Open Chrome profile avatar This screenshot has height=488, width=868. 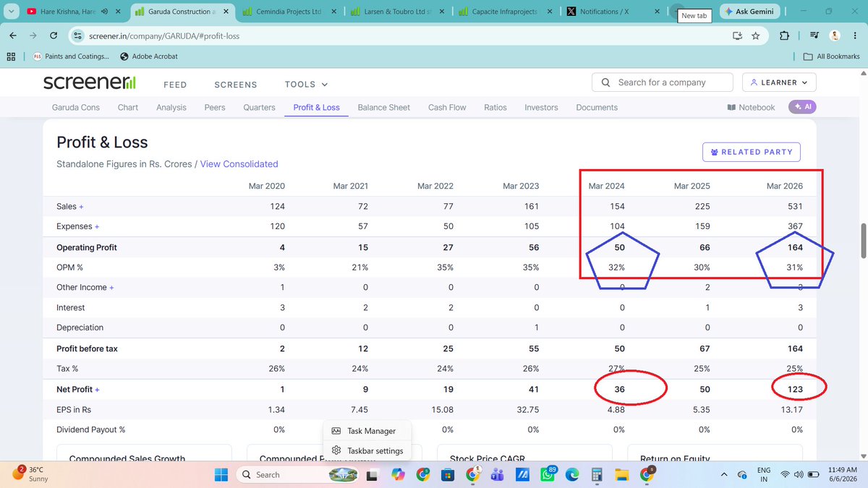[x=834, y=35]
